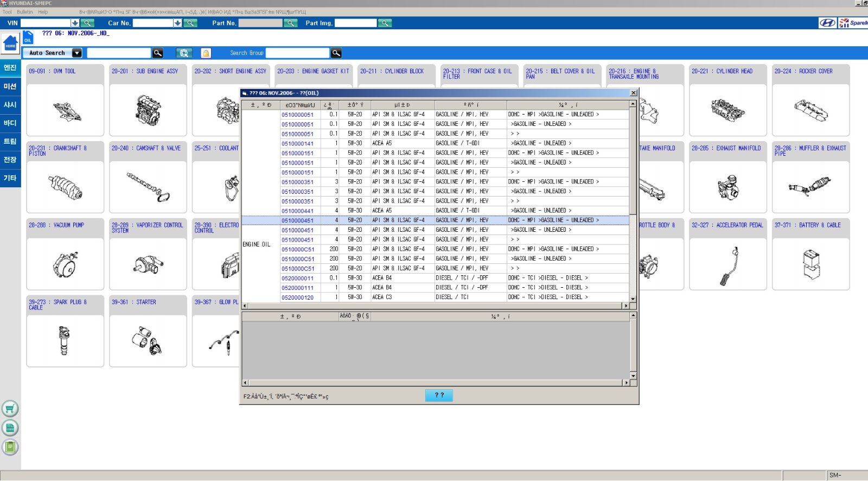
Task: Open the SPARK PLUG & CABLE illustration
Action: pyautogui.click(x=65, y=341)
